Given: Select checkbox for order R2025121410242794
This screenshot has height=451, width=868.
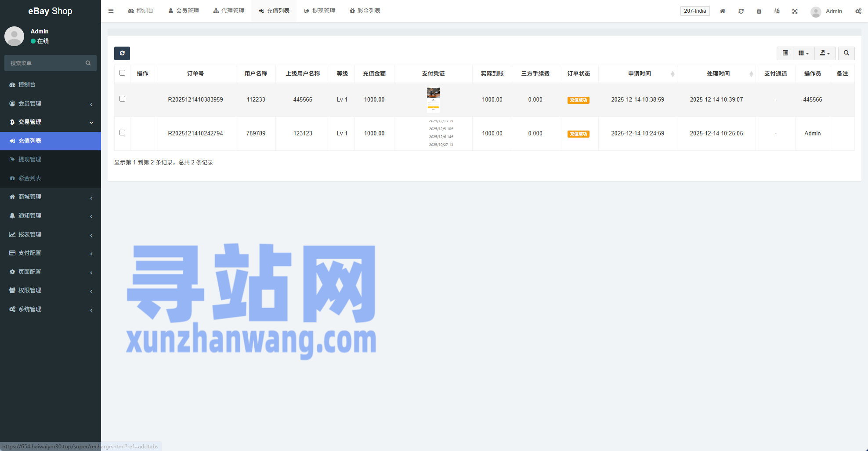Looking at the screenshot, I should [x=123, y=133].
